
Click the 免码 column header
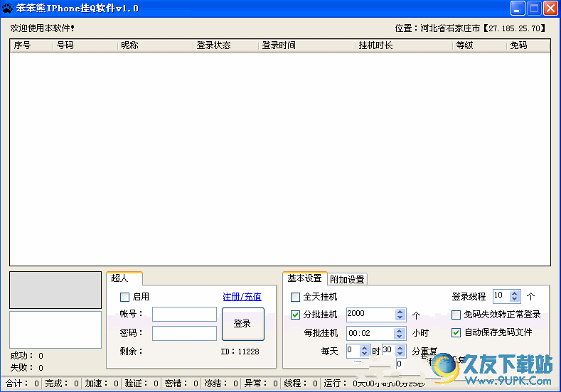[x=528, y=45]
